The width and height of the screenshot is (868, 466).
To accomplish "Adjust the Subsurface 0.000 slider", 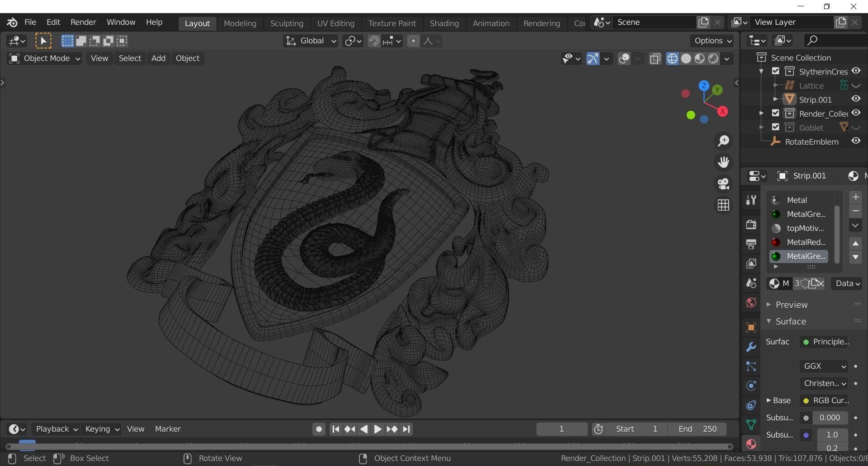I will (830, 418).
